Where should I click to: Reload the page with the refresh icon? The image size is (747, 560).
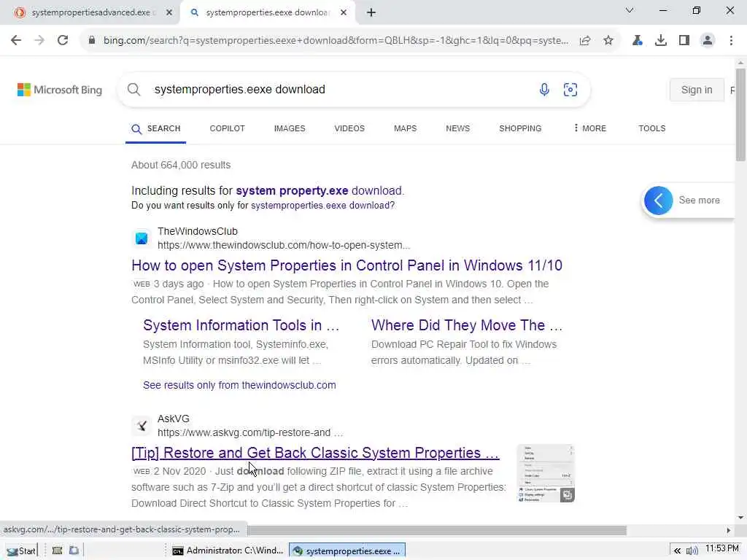tap(63, 41)
